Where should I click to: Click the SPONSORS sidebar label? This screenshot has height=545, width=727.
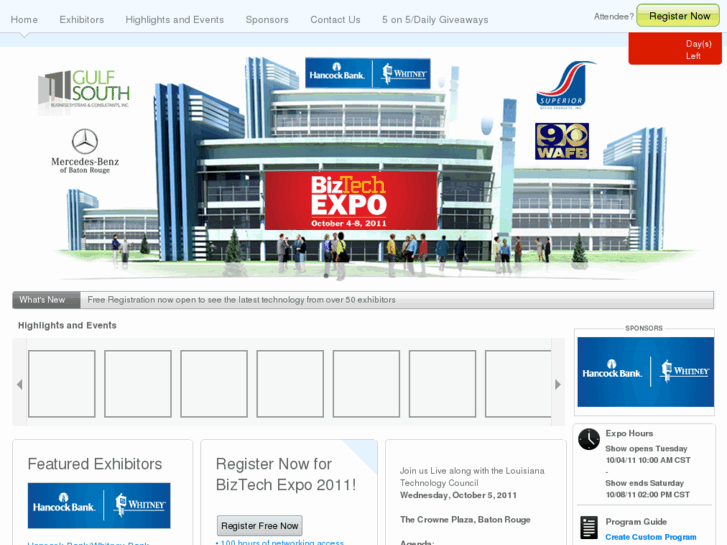(644, 328)
